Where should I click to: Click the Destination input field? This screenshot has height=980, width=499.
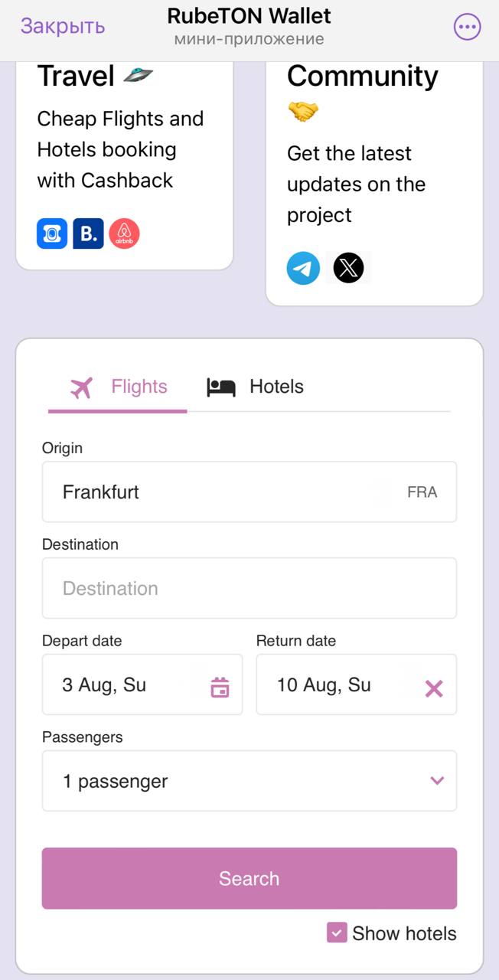tap(249, 588)
